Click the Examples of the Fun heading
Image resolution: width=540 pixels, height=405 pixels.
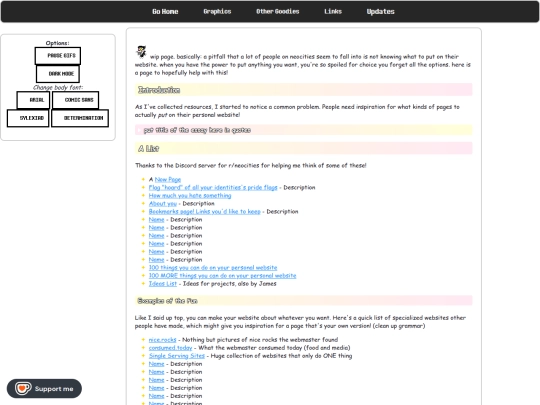pos(167,301)
